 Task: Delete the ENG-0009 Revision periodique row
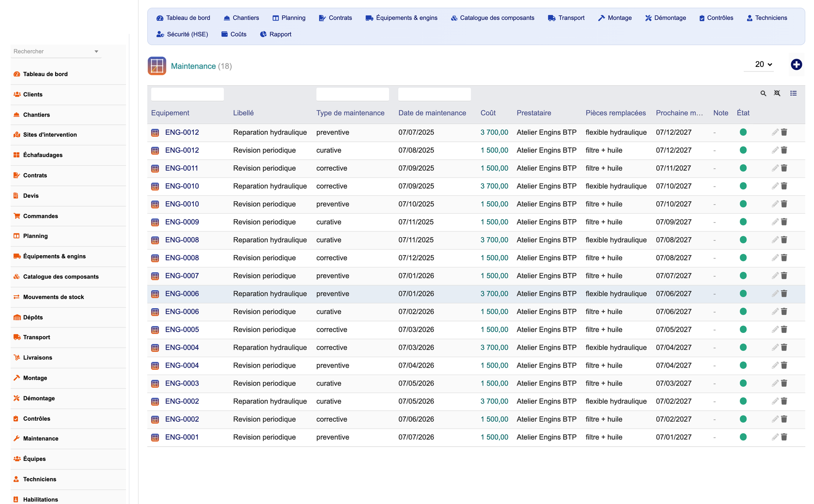click(x=784, y=222)
